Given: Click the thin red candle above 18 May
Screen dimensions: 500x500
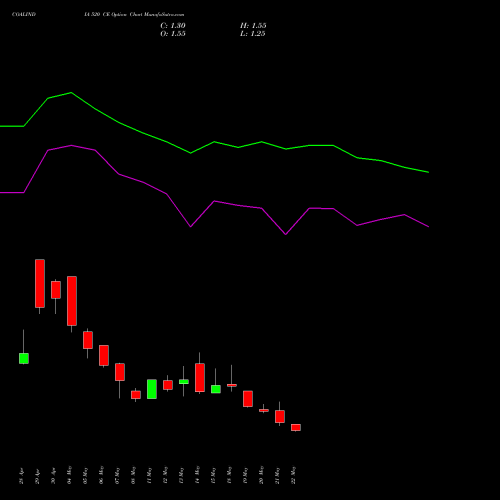Looking at the screenshot, I should [x=232, y=385].
